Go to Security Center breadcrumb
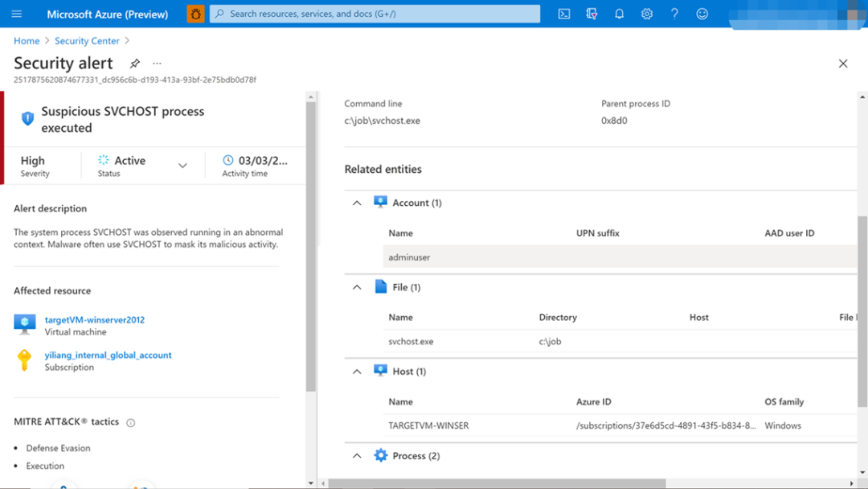 tap(87, 41)
